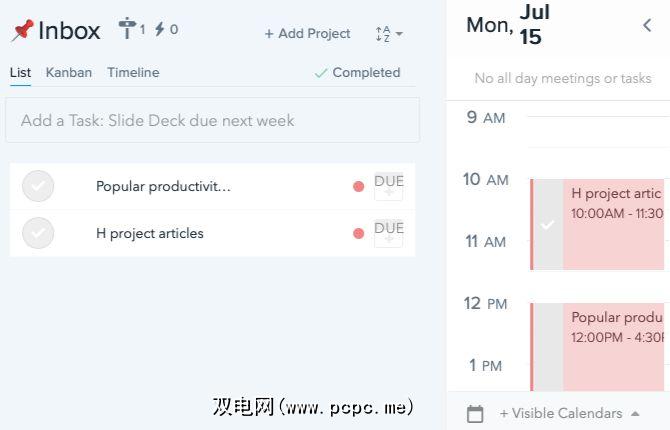This screenshot has width=670, height=430.
Task: Open the H project articles task title
Action: 150,233
